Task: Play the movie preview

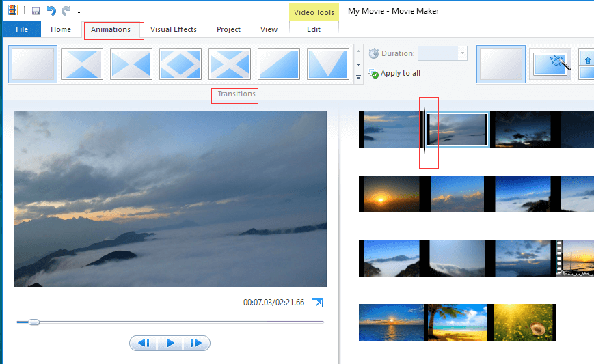Action: 170,344
